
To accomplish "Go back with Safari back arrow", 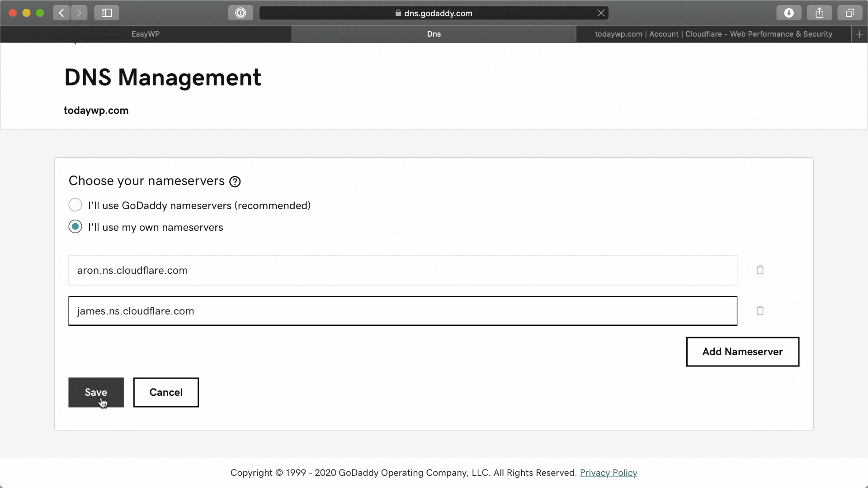I will pos(61,13).
